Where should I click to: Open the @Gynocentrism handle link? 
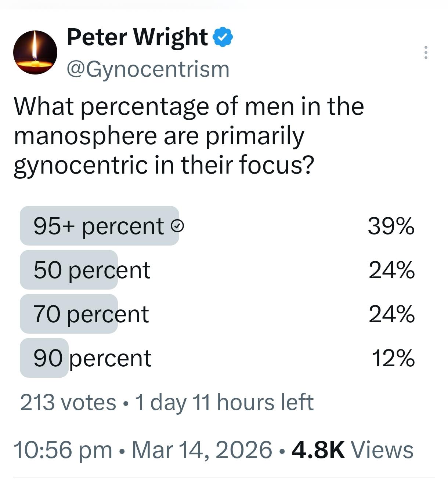click(x=148, y=69)
